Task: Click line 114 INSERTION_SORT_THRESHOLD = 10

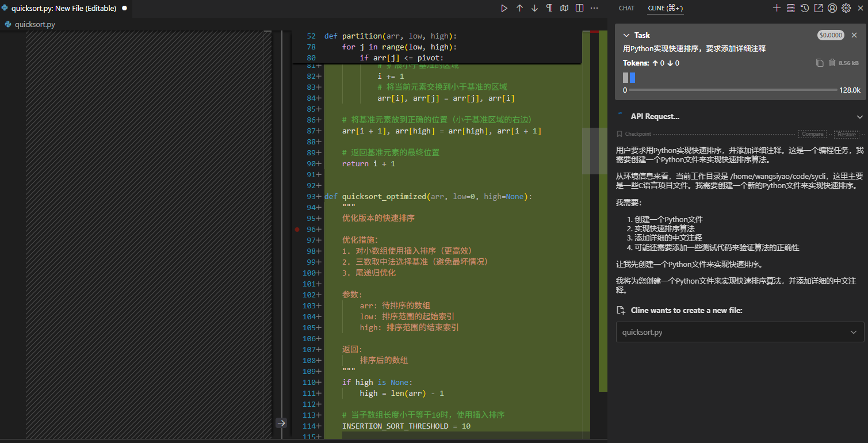Action: pos(406,426)
